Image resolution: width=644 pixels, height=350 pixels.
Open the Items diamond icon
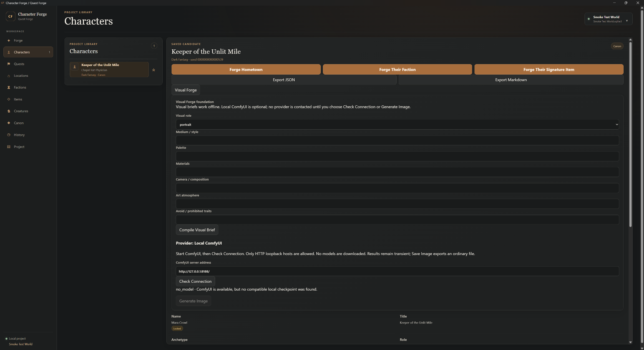click(9, 99)
